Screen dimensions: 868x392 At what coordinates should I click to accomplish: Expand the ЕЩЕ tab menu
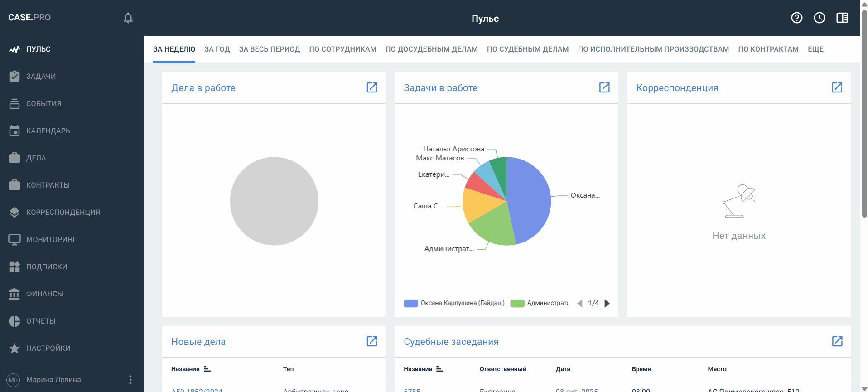[815, 49]
